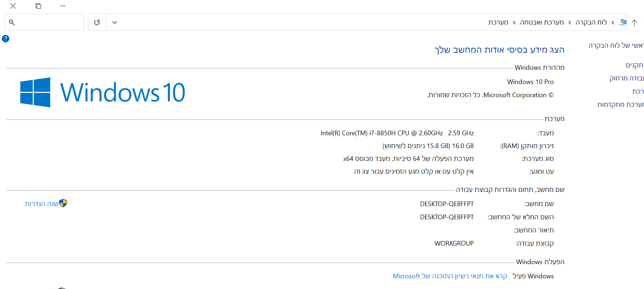This screenshot has height=289, width=644.
Task: Click the magnifier search icon
Action: point(12,22)
